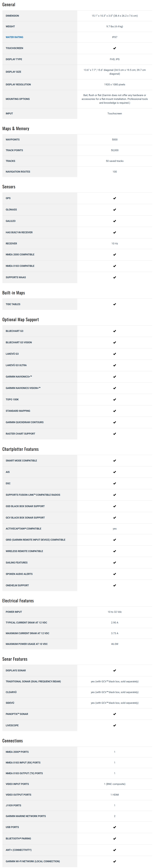The width and height of the screenshot is (153, 868).
Task: Click the Raster Chart Support checkmark
Action: [x=115, y=434]
